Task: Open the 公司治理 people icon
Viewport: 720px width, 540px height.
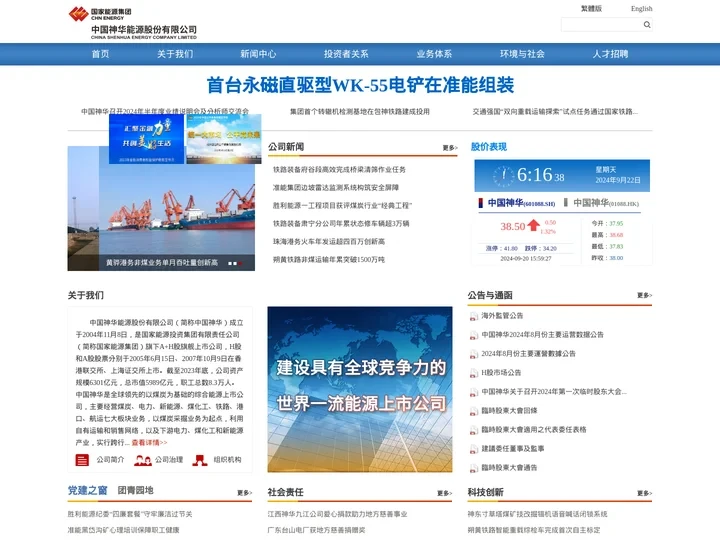Action: 143,460
